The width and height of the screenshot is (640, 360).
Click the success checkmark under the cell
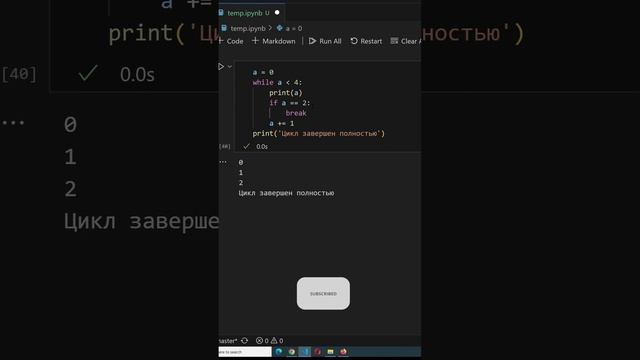click(x=247, y=146)
